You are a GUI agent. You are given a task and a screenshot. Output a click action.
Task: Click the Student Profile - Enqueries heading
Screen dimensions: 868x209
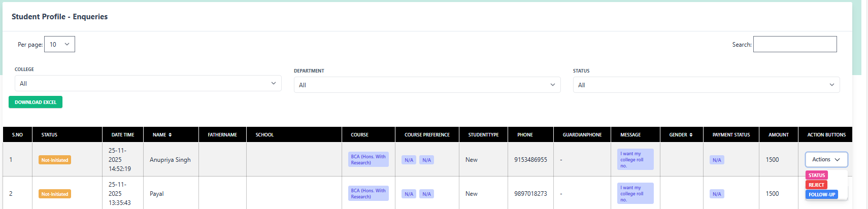(x=59, y=16)
